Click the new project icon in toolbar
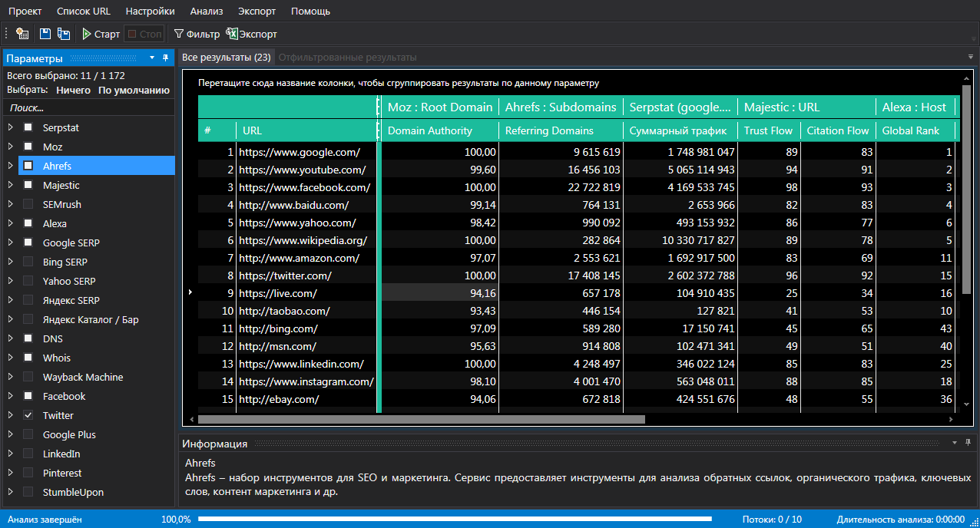 [x=22, y=34]
